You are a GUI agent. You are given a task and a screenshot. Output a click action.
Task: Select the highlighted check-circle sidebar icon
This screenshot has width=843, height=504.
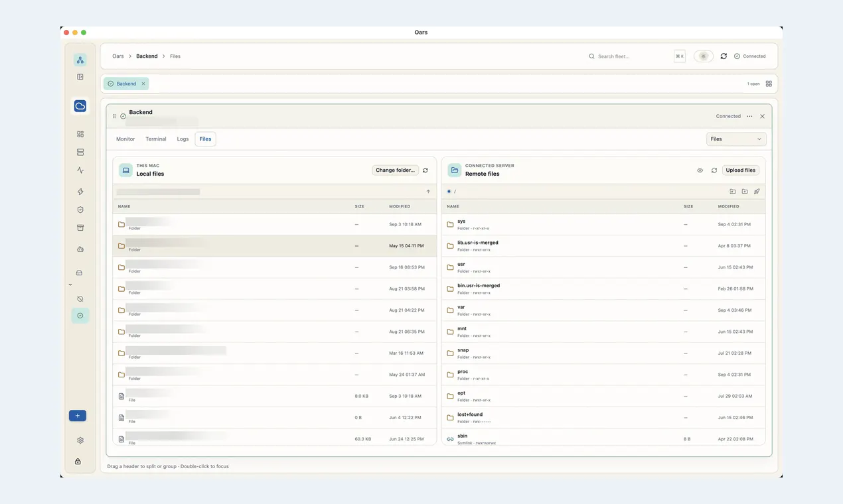80,316
